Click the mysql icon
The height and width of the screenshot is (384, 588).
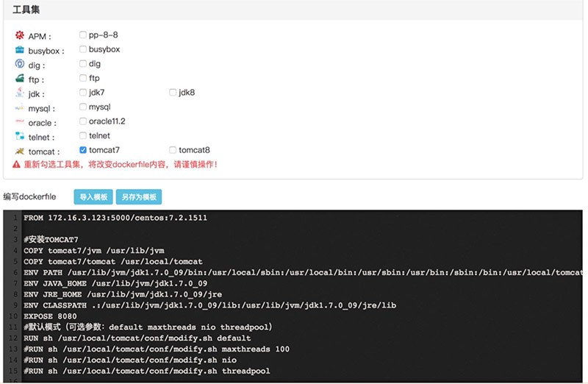click(x=20, y=107)
